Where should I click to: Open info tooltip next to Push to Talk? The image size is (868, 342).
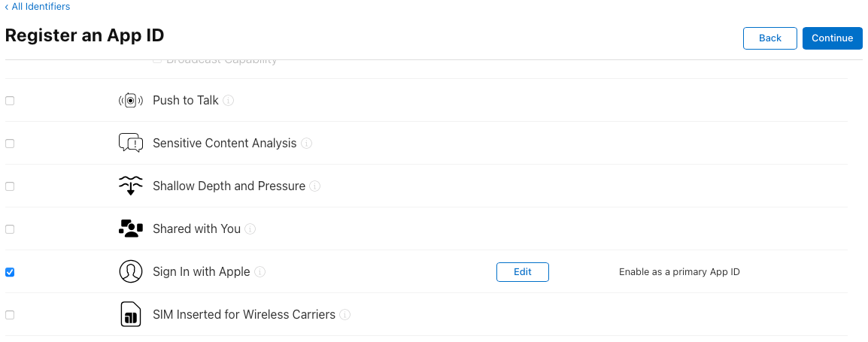229,101
